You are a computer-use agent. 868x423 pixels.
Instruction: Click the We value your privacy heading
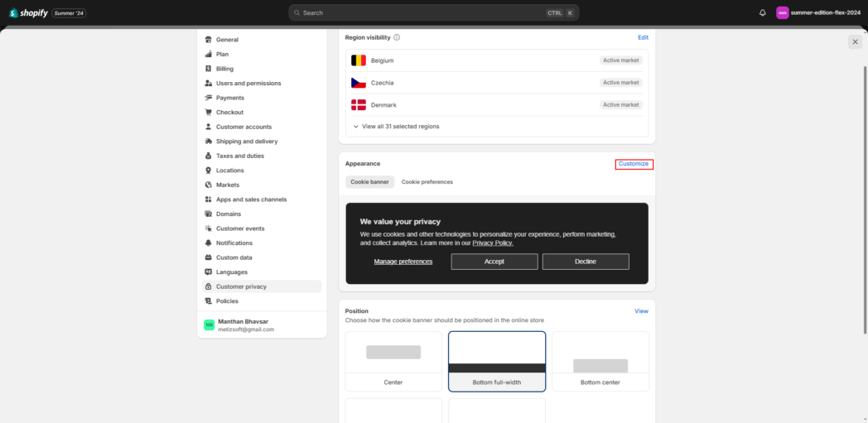[400, 221]
